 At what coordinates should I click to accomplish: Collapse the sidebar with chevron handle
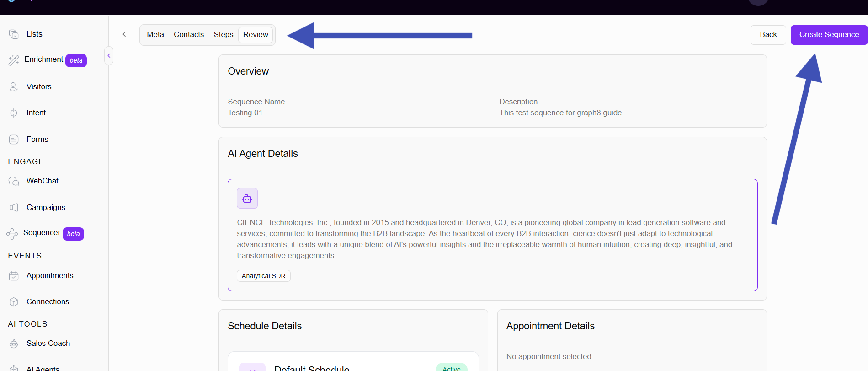point(109,55)
